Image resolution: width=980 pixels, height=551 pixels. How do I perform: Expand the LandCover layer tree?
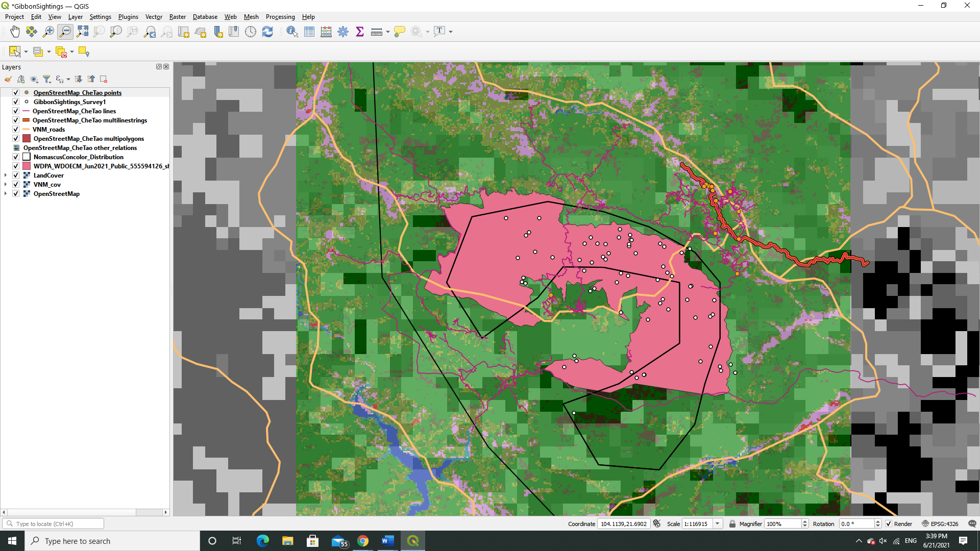pyautogui.click(x=6, y=176)
